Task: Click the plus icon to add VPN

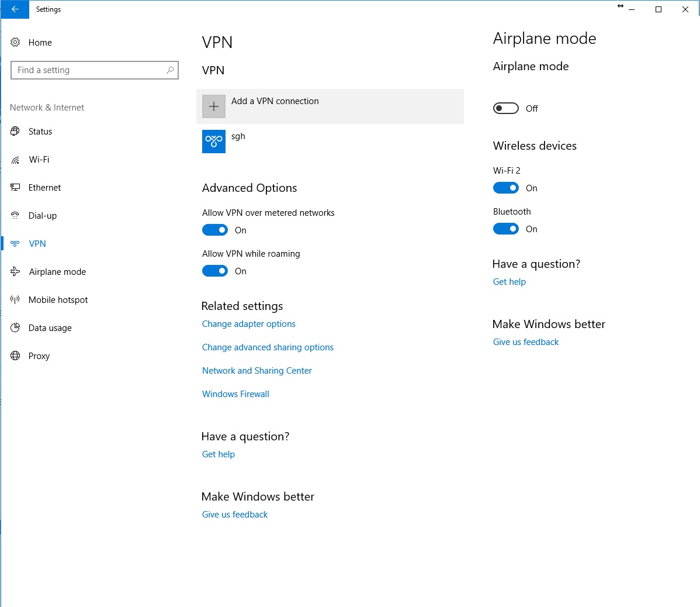Action: tap(214, 106)
